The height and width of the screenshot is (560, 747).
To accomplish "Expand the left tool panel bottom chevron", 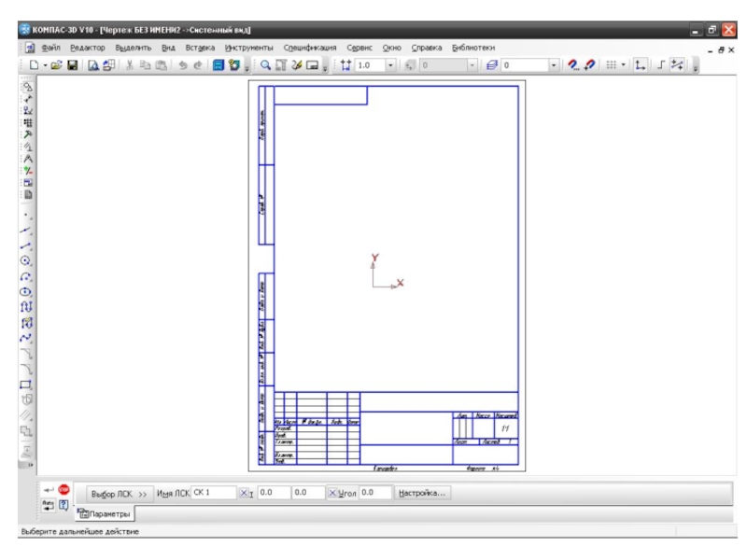I will 30,465.
